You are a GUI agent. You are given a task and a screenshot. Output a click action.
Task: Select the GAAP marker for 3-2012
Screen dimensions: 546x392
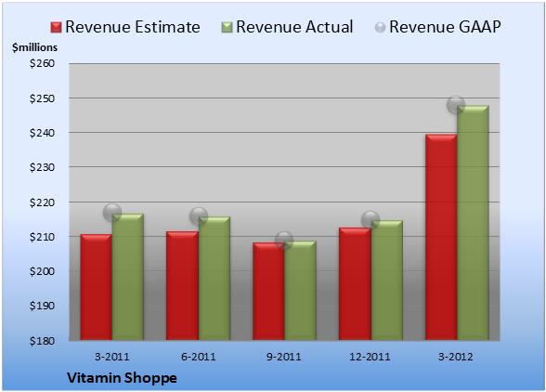coord(456,105)
